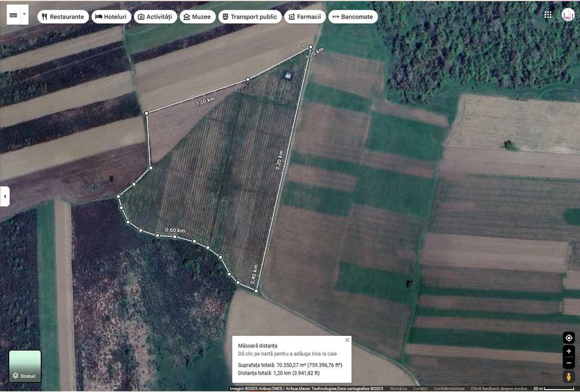Click the 1,00 km distance label
The height and width of the screenshot is (392, 580).
tap(205, 101)
